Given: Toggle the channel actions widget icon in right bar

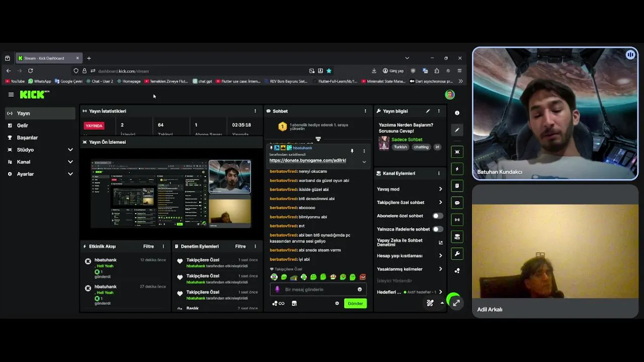Looking at the screenshot, I should pyautogui.click(x=457, y=236).
